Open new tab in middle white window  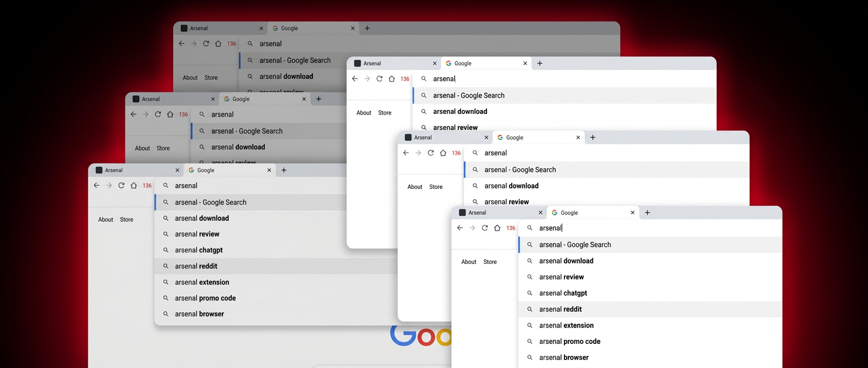tap(593, 137)
